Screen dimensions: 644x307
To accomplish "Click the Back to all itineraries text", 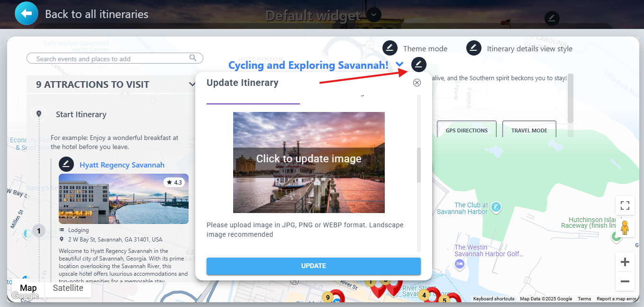I will coord(97,14).
